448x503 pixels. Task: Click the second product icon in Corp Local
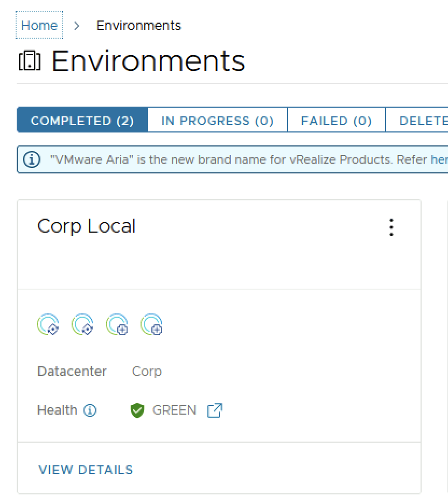click(x=83, y=324)
